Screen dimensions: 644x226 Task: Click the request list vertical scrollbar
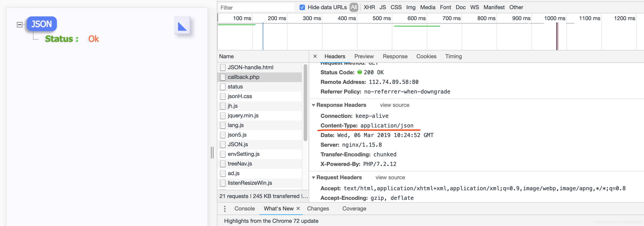[305, 103]
